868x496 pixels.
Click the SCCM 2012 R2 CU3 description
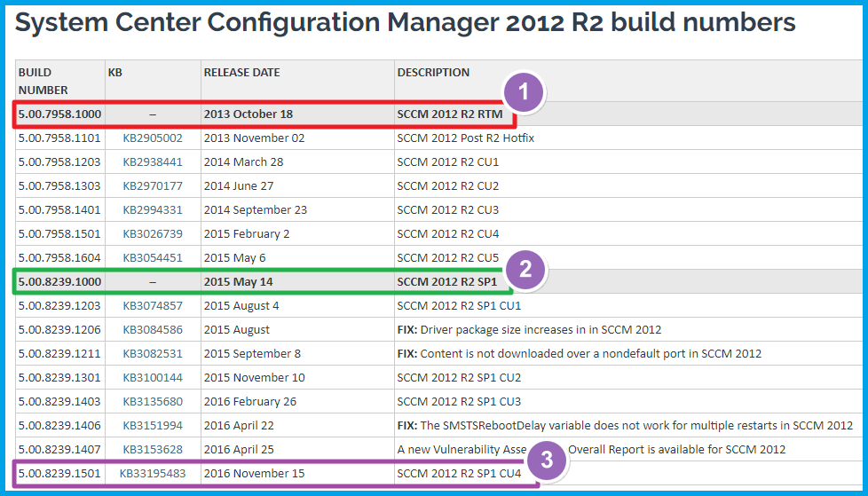[448, 209]
